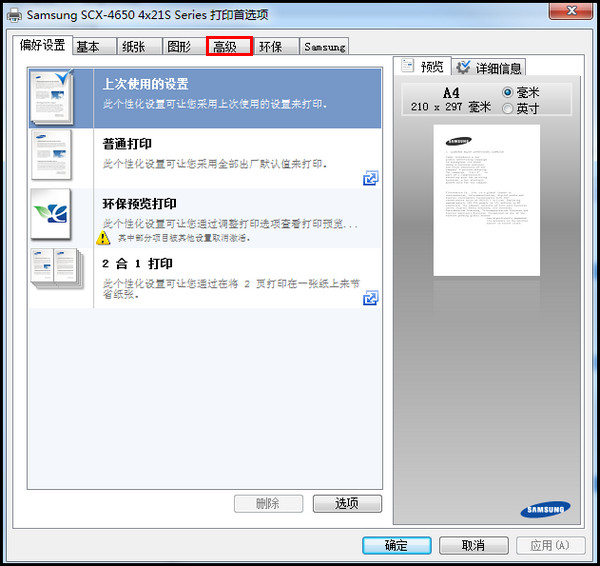Select 环保预览打印 leaf icon
The height and width of the screenshot is (566, 600).
tap(51, 214)
